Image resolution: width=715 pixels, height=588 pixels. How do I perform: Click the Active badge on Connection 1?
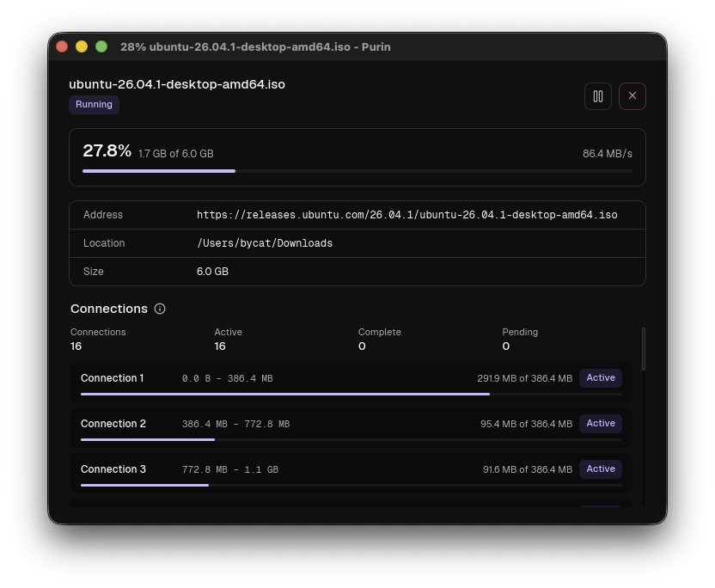[601, 378]
